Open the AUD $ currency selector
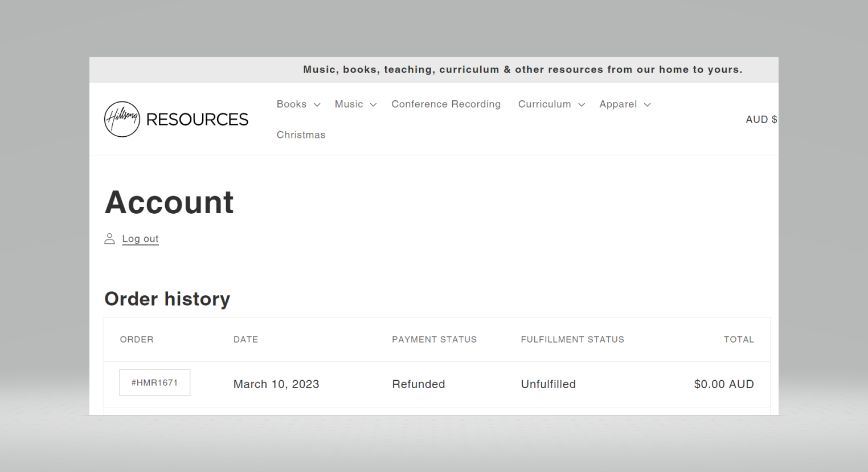Image resolution: width=868 pixels, height=472 pixels. (761, 120)
